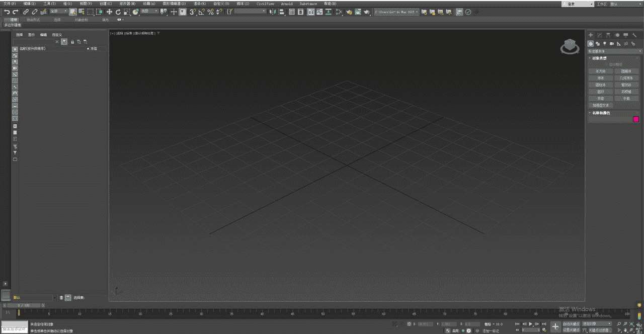Select the Space Warps category icon

[x=626, y=44]
